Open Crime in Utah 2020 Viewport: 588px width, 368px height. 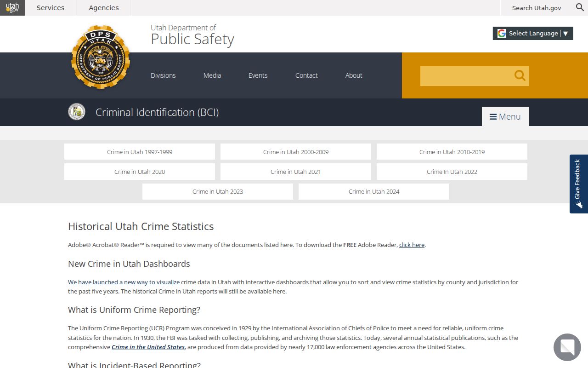(140, 172)
